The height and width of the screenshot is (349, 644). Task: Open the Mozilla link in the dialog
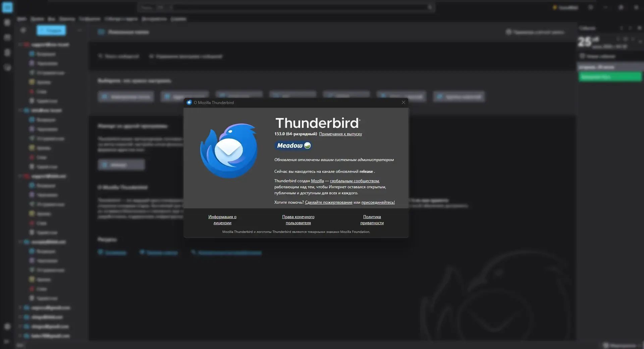pyautogui.click(x=317, y=181)
